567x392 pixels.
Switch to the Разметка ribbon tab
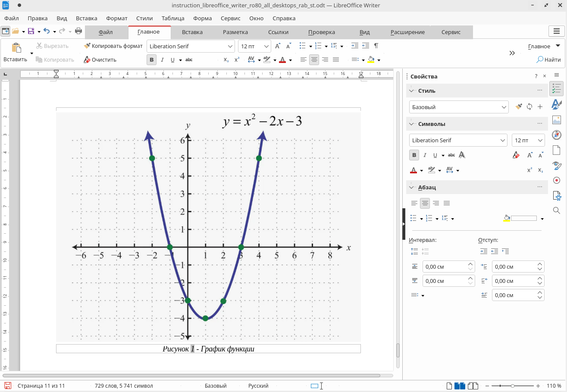[x=235, y=32]
